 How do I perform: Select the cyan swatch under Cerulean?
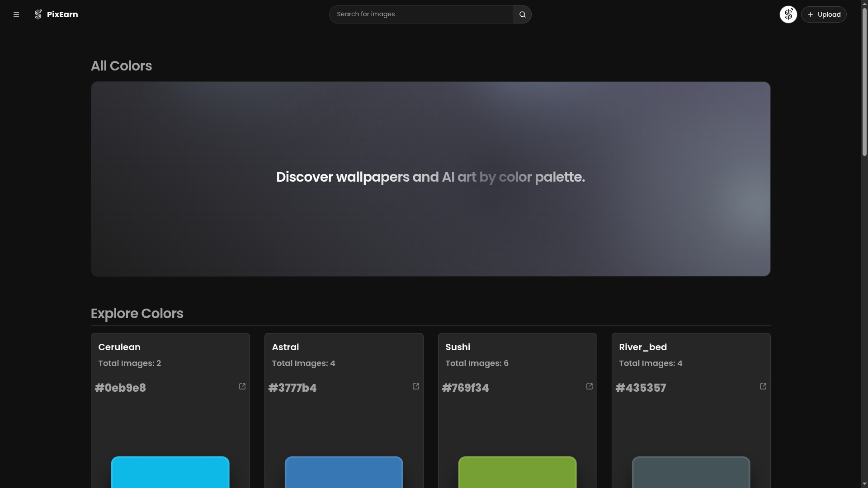[170, 474]
